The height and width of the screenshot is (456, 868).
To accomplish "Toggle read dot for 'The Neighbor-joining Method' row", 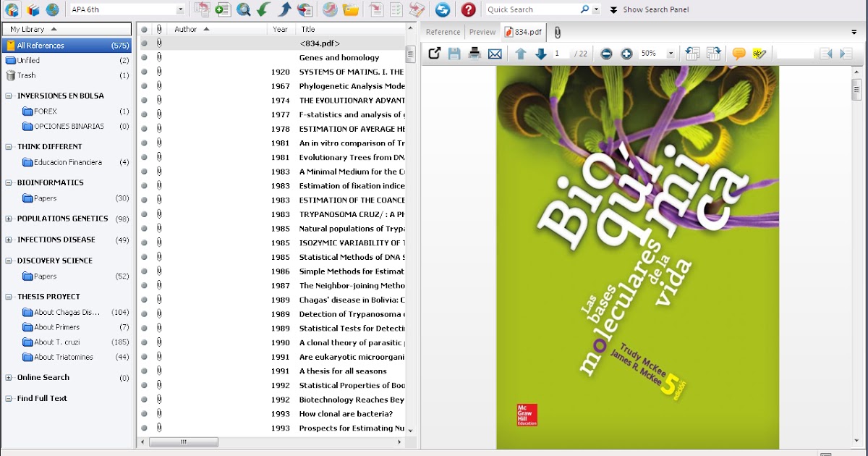I will (x=144, y=285).
